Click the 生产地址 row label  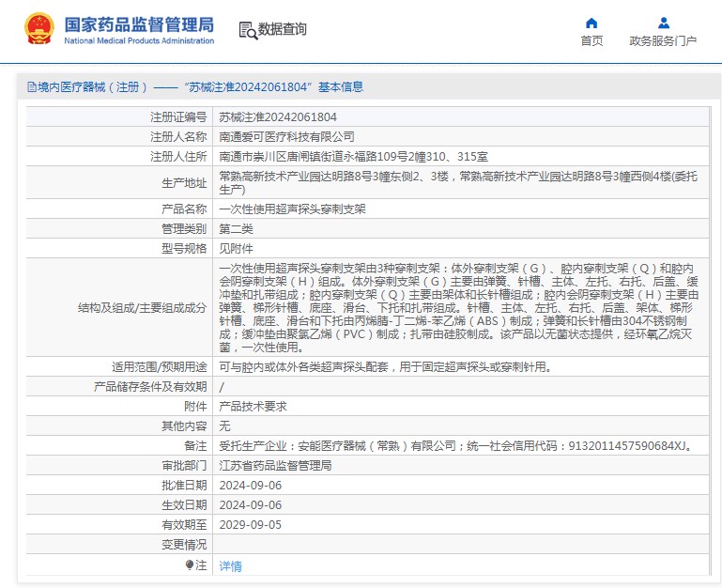point(184,183)
